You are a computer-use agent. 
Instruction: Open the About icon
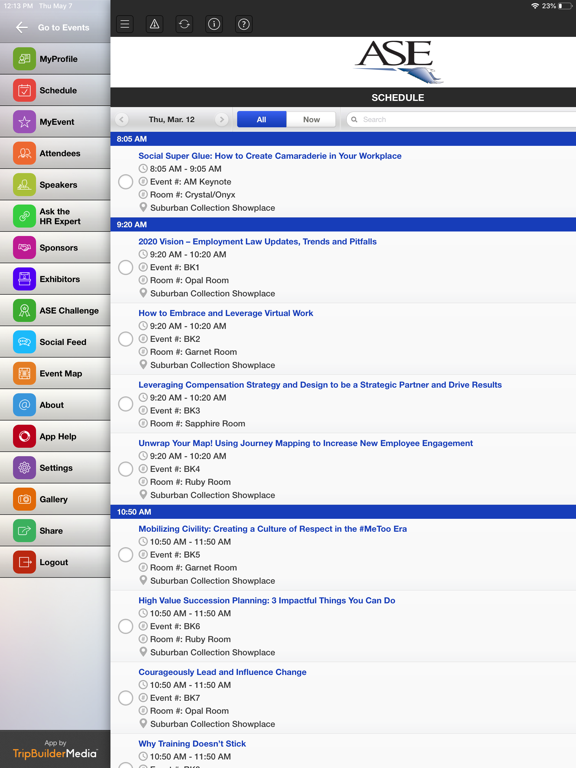click(24, 405)
